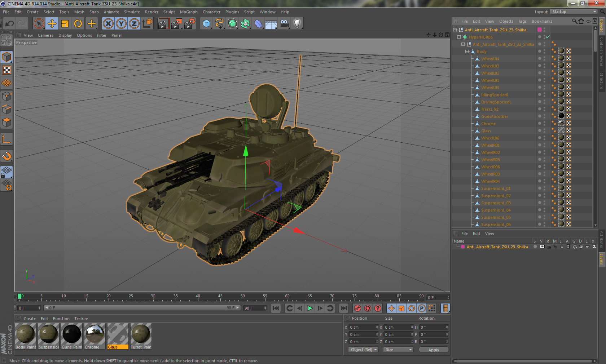606x364 pixels.
Task: Activate the Scale tool
Action: coord(65,24)
